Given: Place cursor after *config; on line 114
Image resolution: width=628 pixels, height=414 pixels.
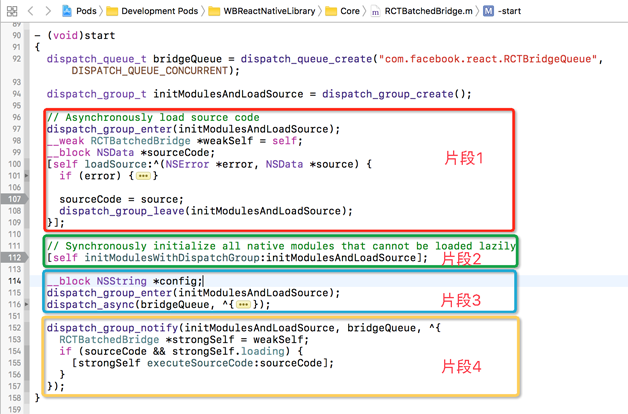Looking at the screenshot, I should (205, 281).
